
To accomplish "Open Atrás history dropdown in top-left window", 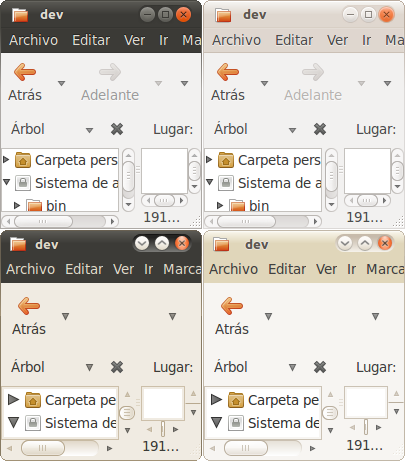I will point(62,83).
